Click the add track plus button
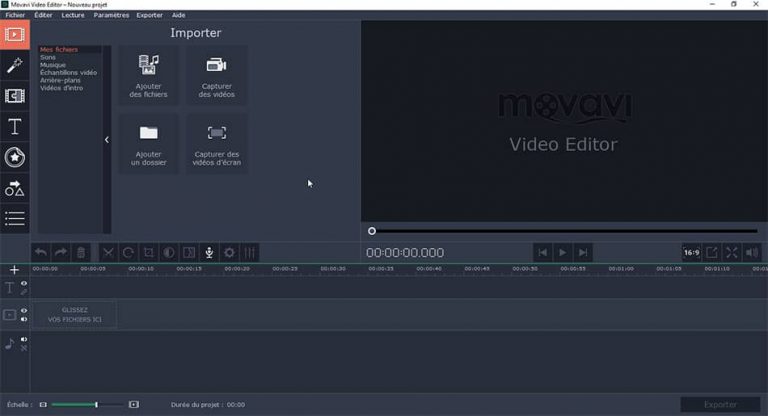Screen dimensions: 768x416 point(14,270)
